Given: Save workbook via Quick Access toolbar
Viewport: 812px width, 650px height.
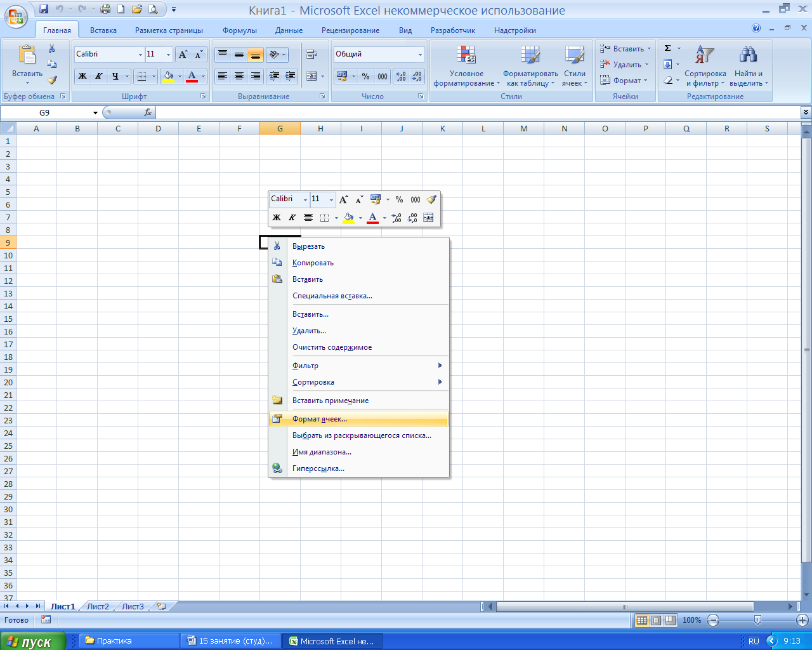Looking at the screenshot, I should click(x=44, y=10).
